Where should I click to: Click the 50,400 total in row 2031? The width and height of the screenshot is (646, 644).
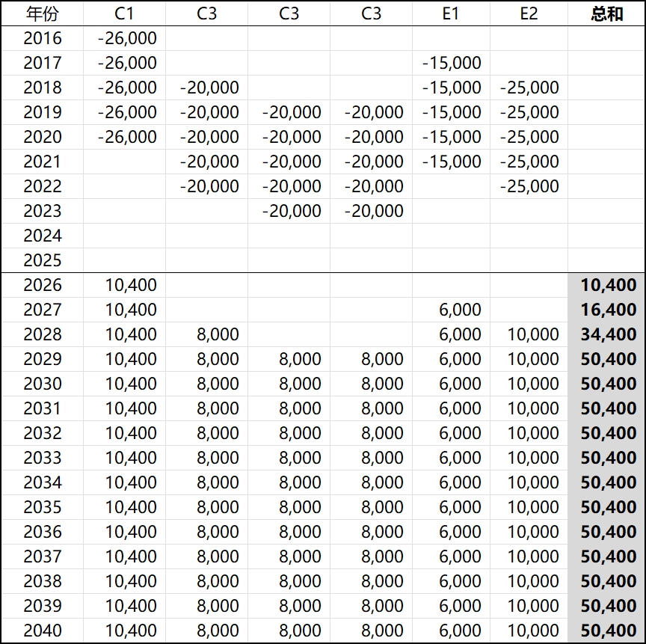pyautogui.click(x=608, y=408)
